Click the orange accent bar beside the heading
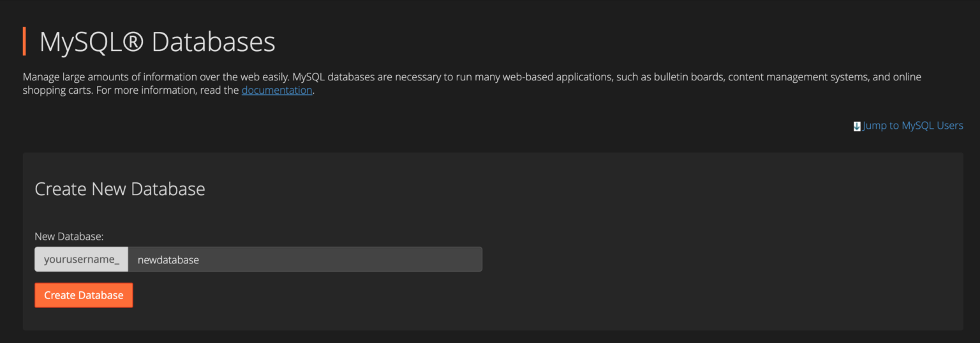980x343 pixels. (24, 41)
